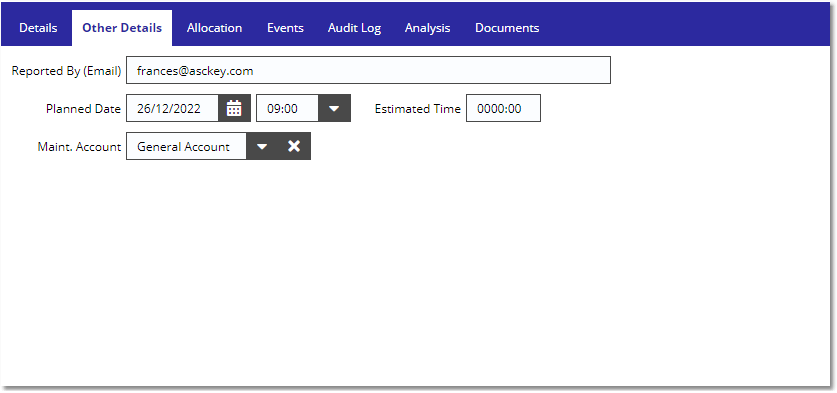View the Audit Log tab
Screen dimensions: 837x393
354,28
